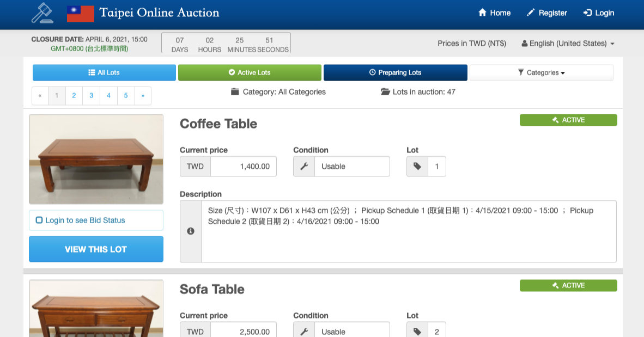Screen dimensions: 644x337
Task: Open the Register link
Action: click(x=546, y=13)
